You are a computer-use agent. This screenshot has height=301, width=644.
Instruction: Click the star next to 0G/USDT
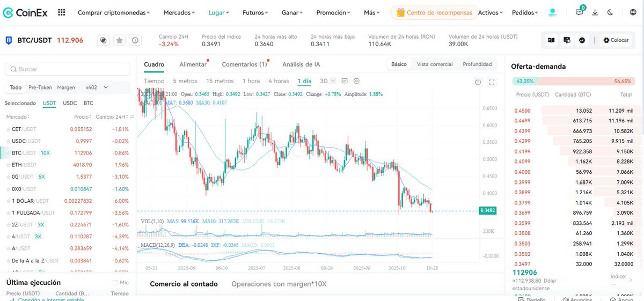tap(8, 177)
